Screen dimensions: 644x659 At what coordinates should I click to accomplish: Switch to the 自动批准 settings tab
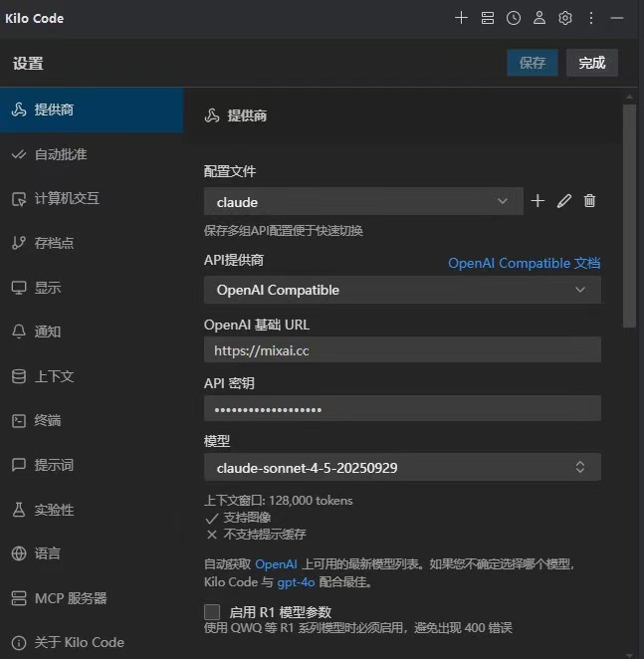point(61,155)
